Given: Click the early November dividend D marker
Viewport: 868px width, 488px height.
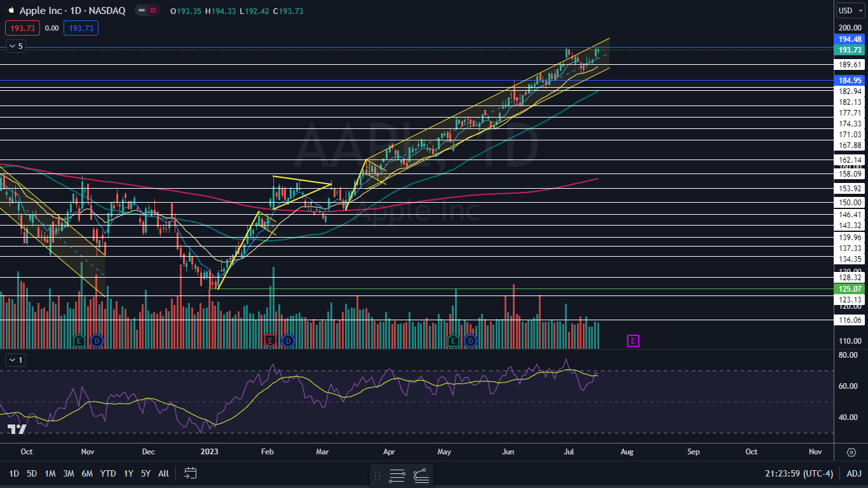Looking at the screenshot, I should pyautogui.click(x=97, y=341).
